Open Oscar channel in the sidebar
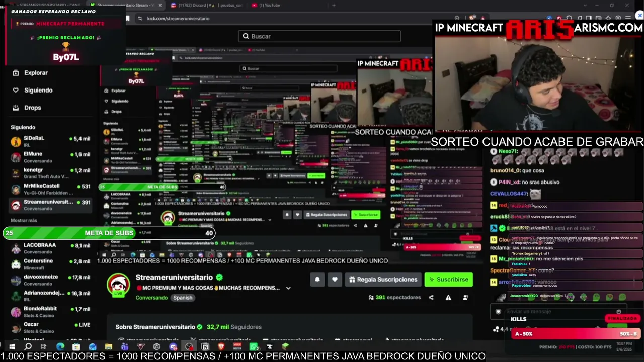The image size is (644, 362). tap(50, 328)
